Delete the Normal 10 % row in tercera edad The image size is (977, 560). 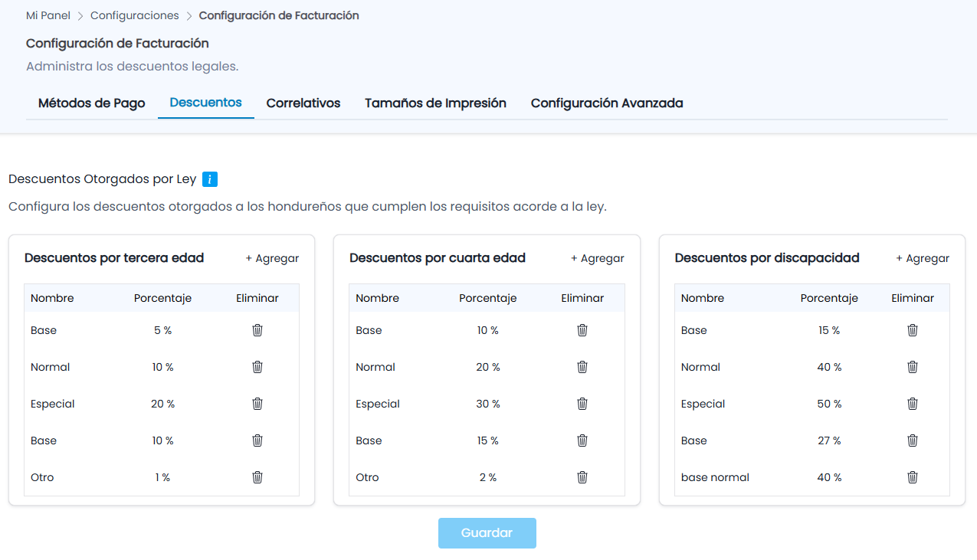coord(257,367)
